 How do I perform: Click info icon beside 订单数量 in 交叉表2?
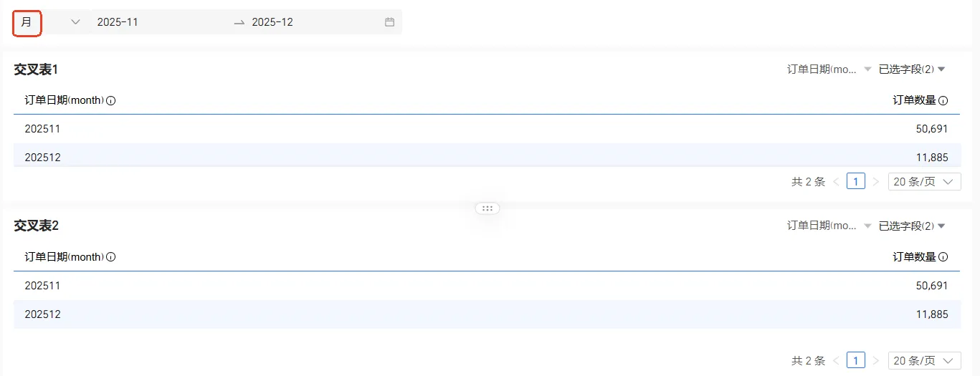pos(943,257)
